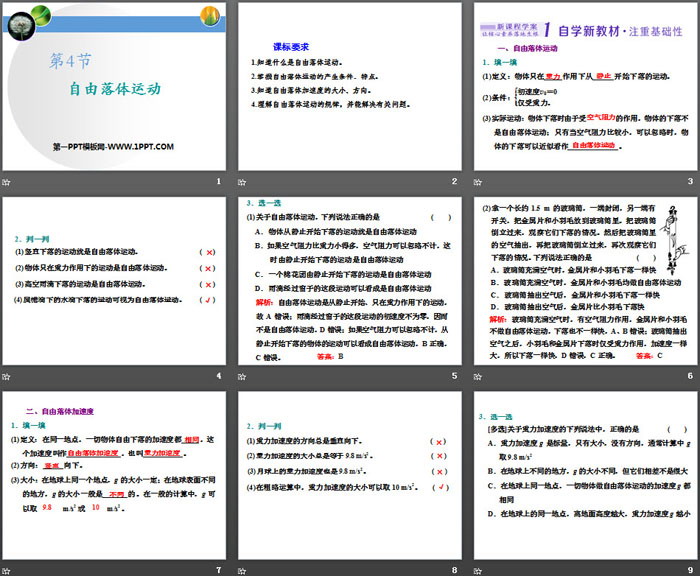Click the animation star icon under slide 6

pyautogui.click(x=477, y=376)
